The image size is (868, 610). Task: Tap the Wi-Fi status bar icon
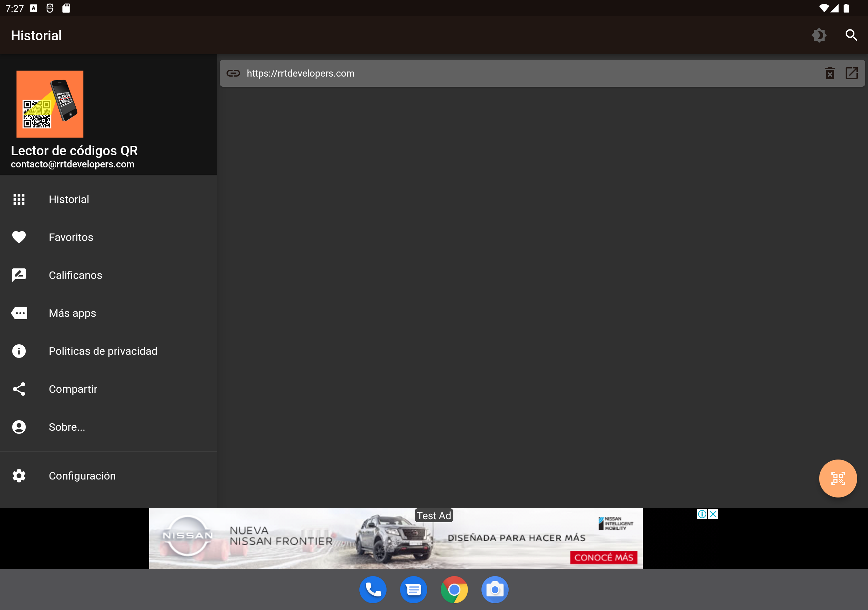point(824,8)
